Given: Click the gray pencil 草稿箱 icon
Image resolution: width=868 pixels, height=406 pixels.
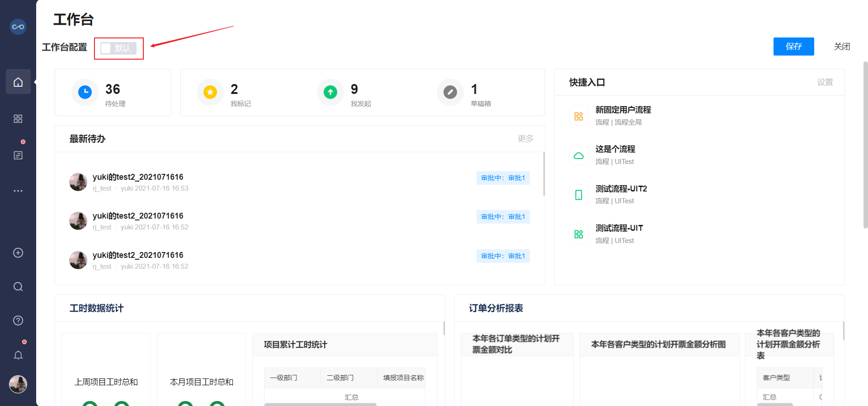Looking at the screenshot, I should click(x=450, y=92).
